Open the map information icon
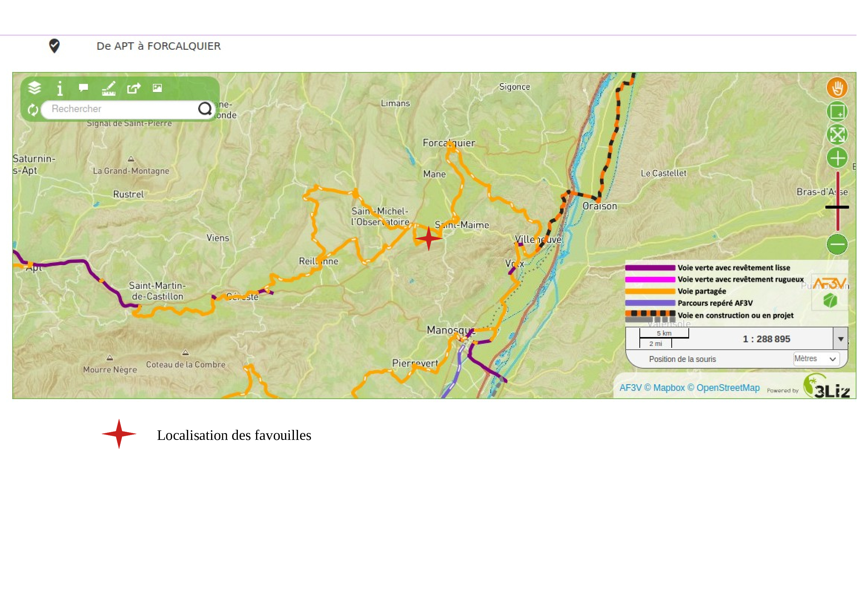 coord(59,88)
